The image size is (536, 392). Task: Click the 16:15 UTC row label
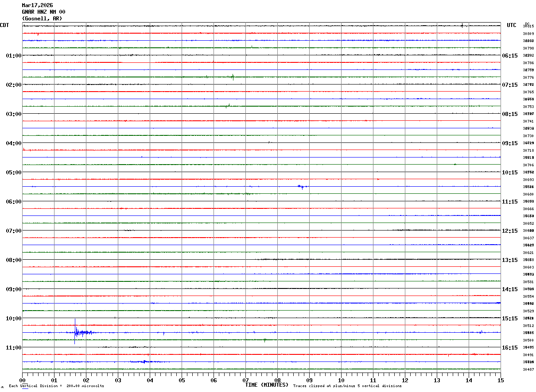click(510, 348)
